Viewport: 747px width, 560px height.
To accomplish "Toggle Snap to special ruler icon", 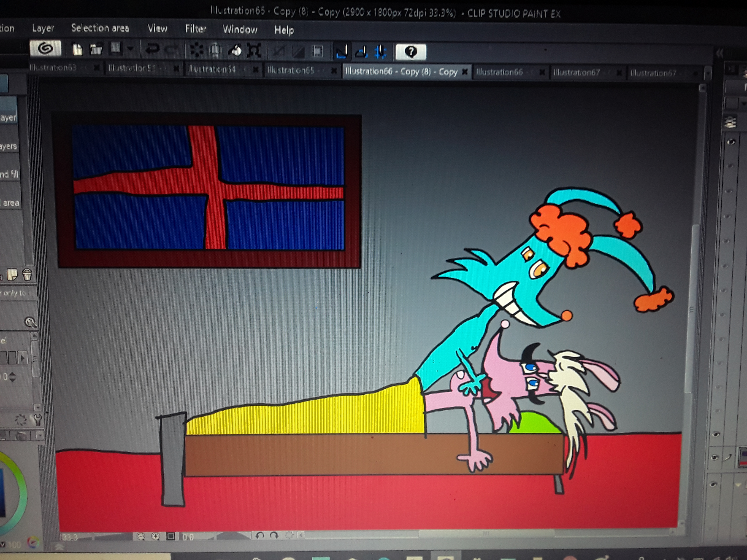I will [x=361, y=52].
